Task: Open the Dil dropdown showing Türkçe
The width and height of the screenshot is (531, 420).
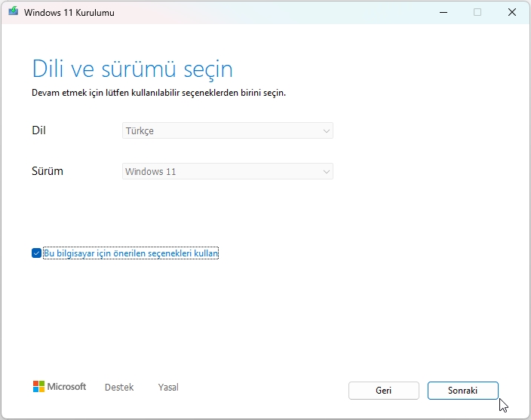Action: click(228, 130)
